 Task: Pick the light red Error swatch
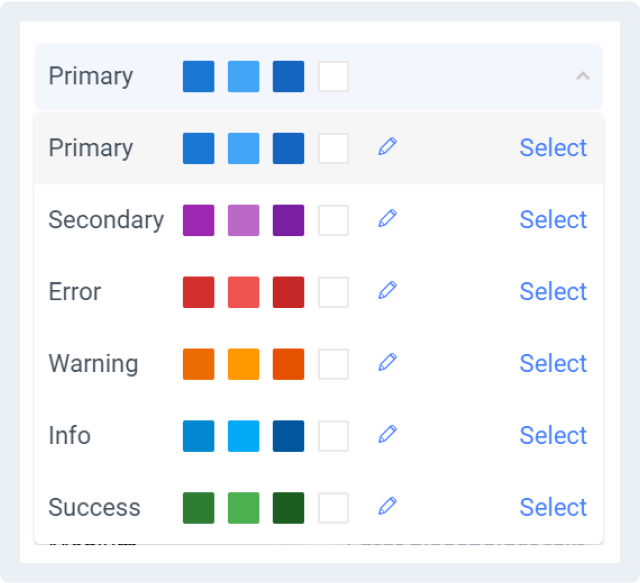point(243,292)
